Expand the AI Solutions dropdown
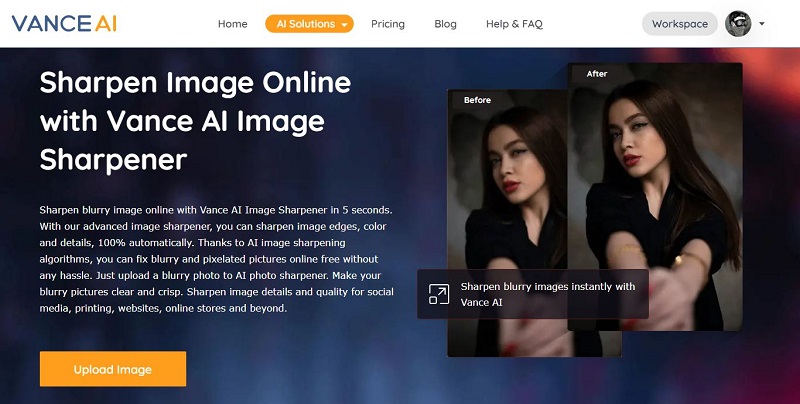This screenshot has width=800, height=404. tap(309, 24)
